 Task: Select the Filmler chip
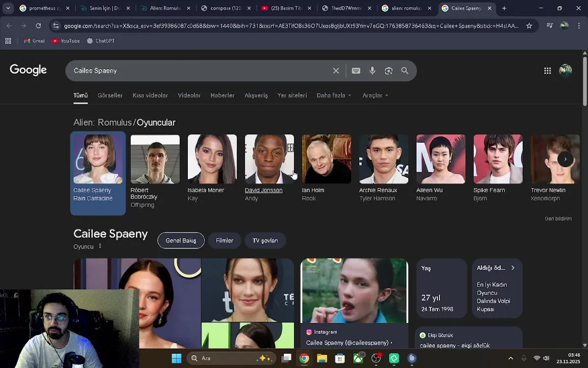tap(224, 241)
